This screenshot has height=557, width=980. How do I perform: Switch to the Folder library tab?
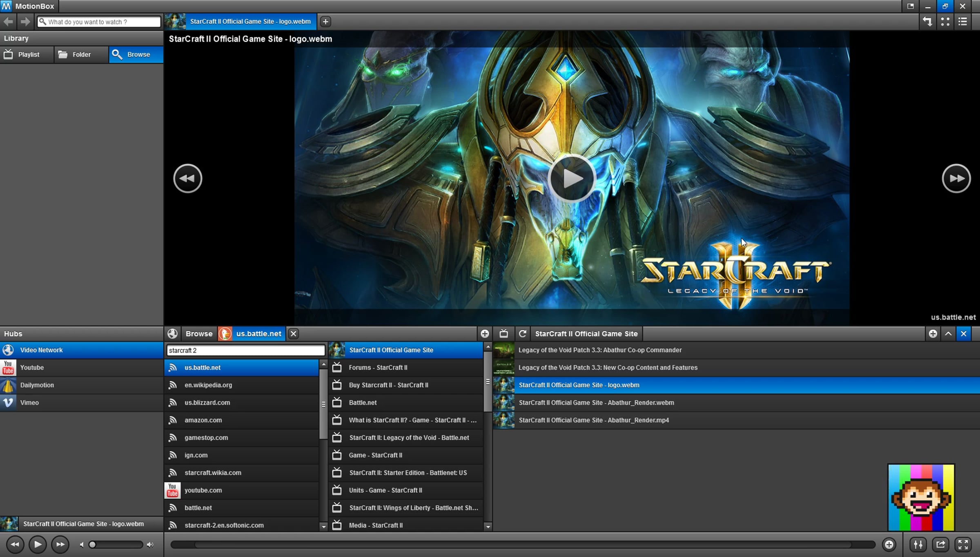pyautogui.click(x=81, y=54)
